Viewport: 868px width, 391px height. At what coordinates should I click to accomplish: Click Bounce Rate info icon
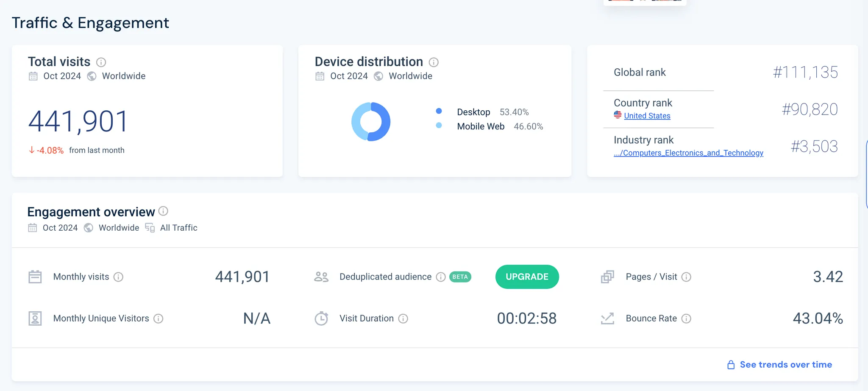coord(686,318)
